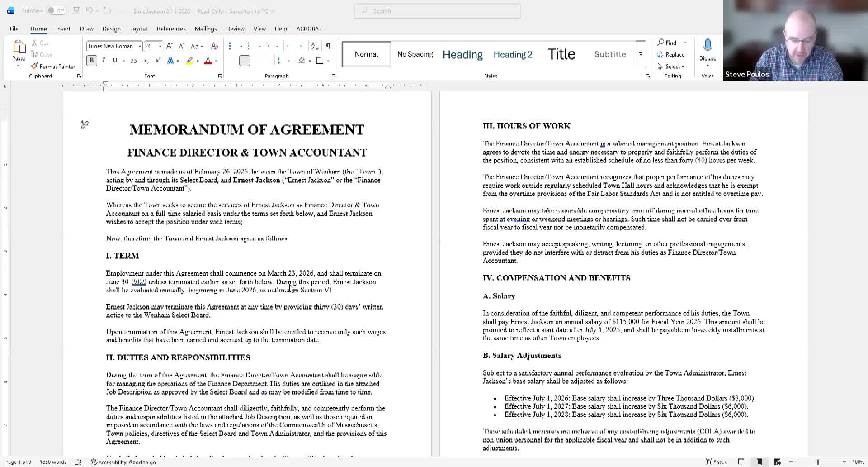Toggle Bold formatting off
The width and height of the screenshot is (868, 467).
pyautogui.click(x=92, y=61)
